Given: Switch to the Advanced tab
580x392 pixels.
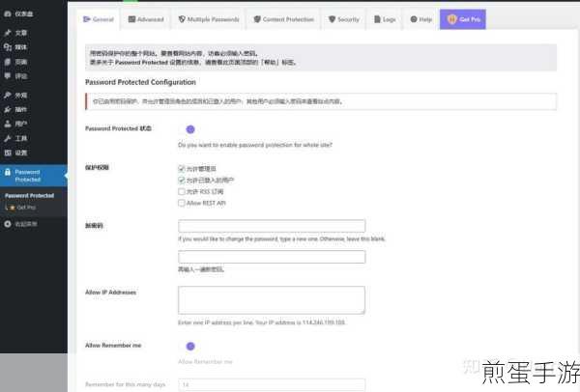Looking at the screenshot, I should click(146, 19).
